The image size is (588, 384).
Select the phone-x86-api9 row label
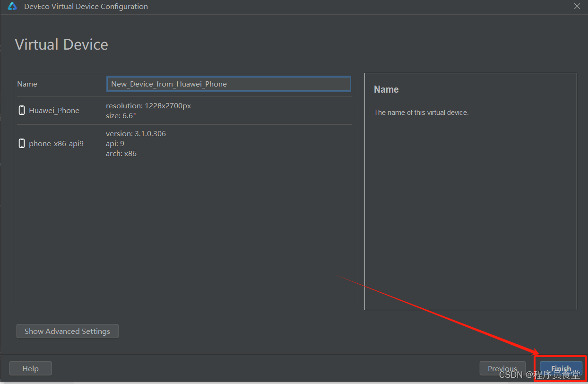click(56, 143)
